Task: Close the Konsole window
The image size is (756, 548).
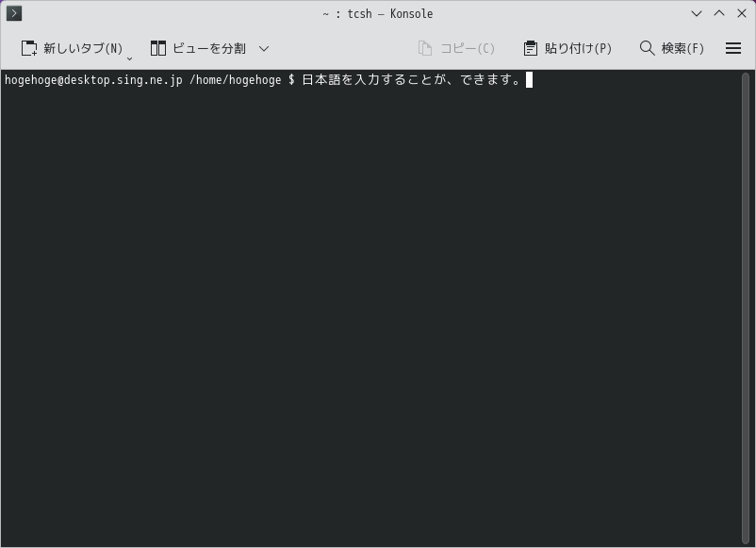Action: (x=742, y=13)
